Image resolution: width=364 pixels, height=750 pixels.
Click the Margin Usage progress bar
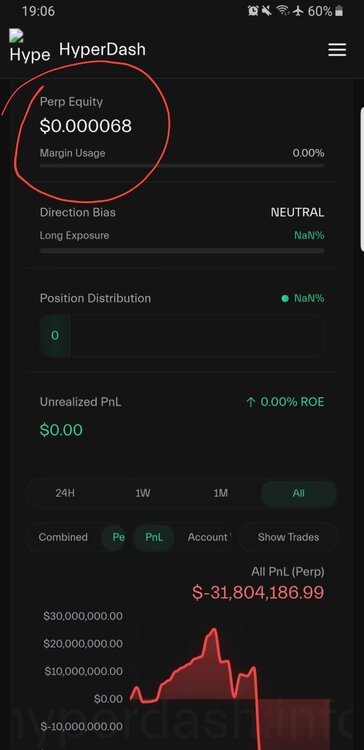[x=182, y=165]
